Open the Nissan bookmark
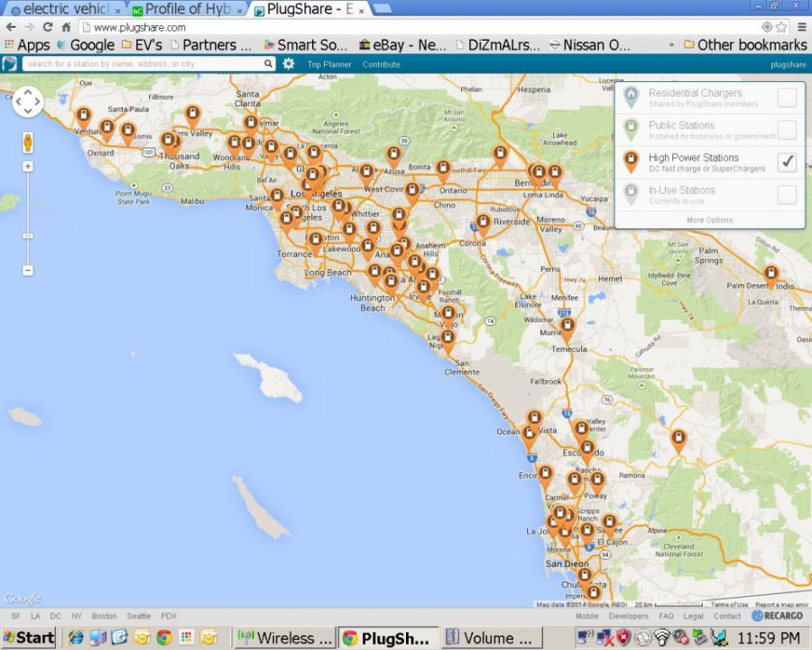 tap(590, 45)
